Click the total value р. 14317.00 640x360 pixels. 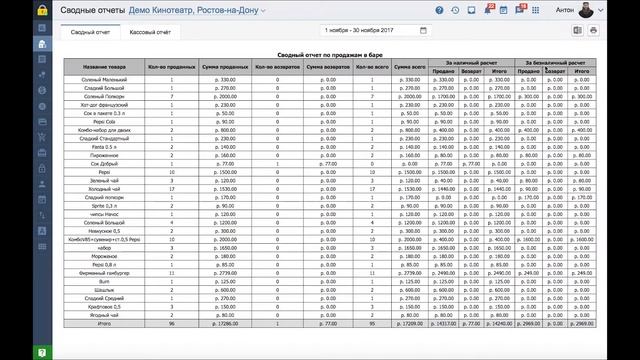tap(444, 324)
